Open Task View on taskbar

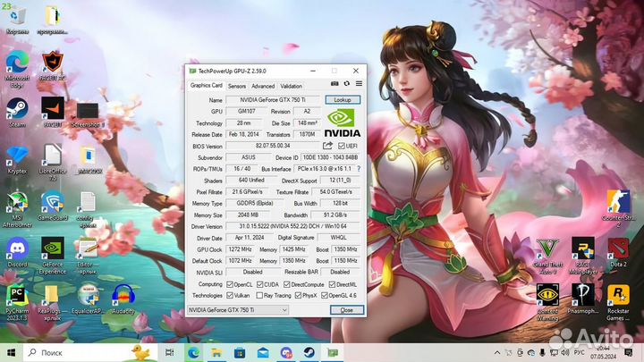pyautogui.click(x=169, y=352)
